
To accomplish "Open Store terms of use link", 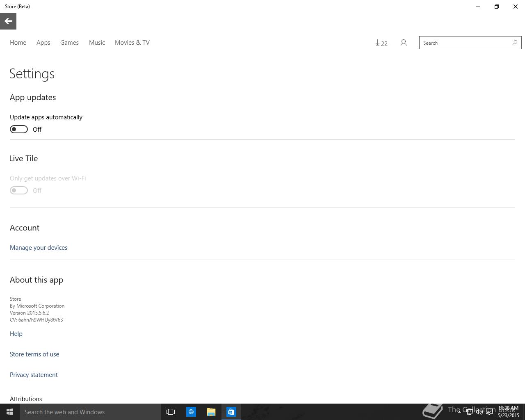I will tap(34, 354).
